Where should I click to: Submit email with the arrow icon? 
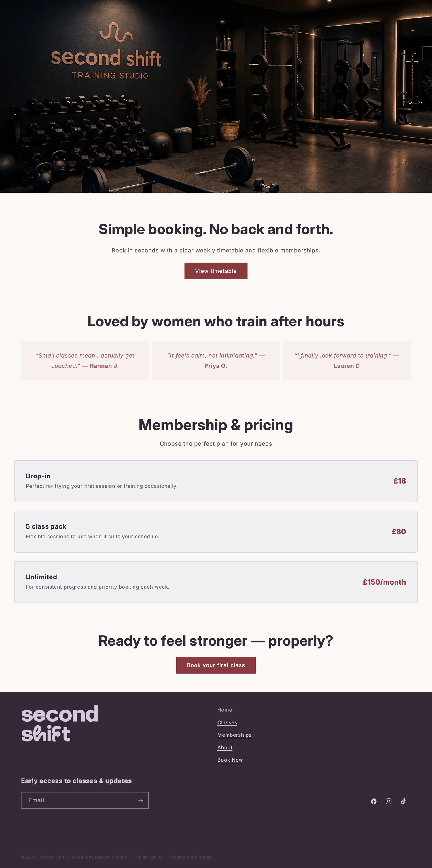[141, 800]
